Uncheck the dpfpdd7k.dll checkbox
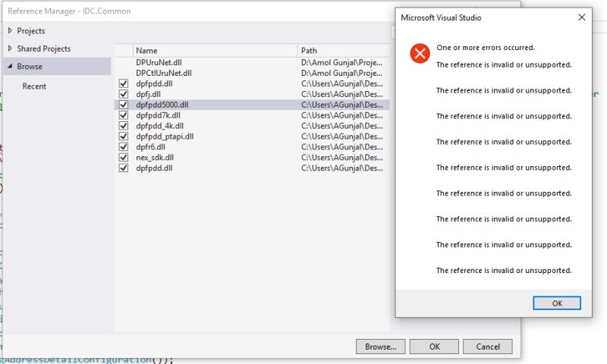 click(124, 115)
